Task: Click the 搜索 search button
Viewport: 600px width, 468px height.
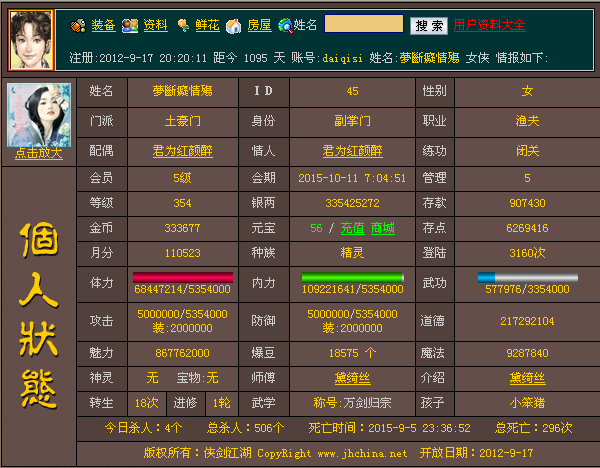Action: click(x=429, y=26)
